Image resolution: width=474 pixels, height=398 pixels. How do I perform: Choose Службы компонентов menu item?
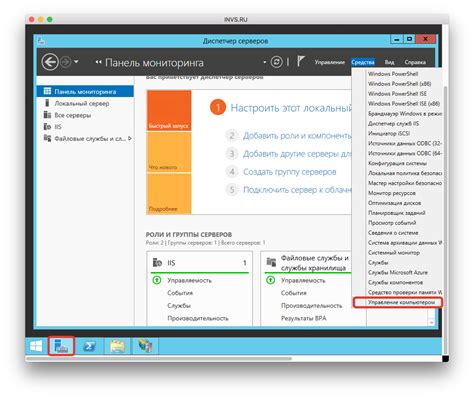(x=395, y=282)
